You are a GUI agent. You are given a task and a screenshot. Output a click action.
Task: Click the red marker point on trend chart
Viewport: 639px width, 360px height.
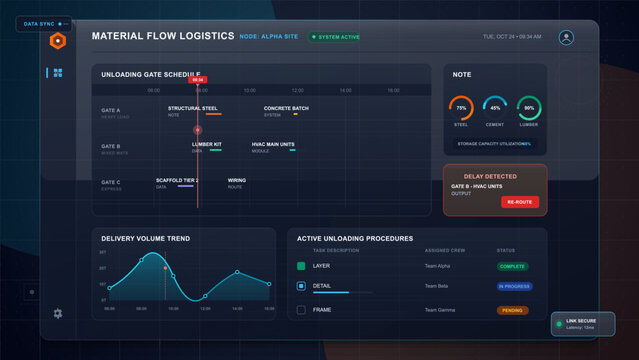point(165,268)
